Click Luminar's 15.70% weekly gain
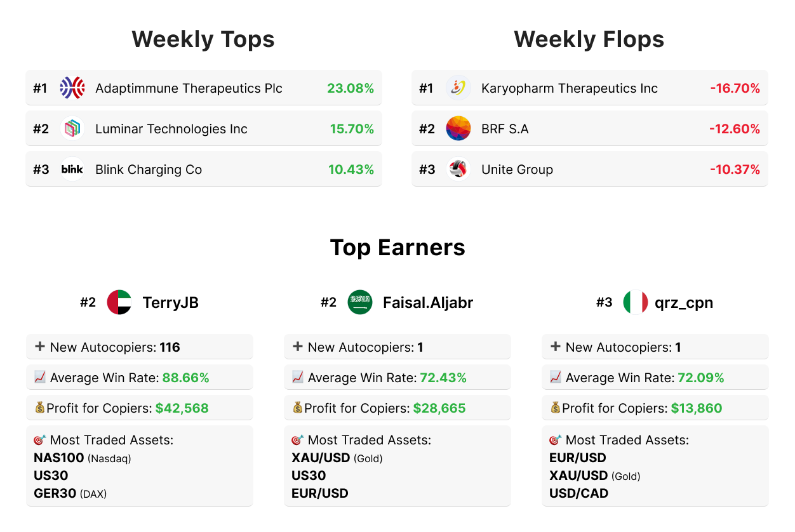This screenshot has width=795, height=532. pyautogui.click(x=351, y=129)
